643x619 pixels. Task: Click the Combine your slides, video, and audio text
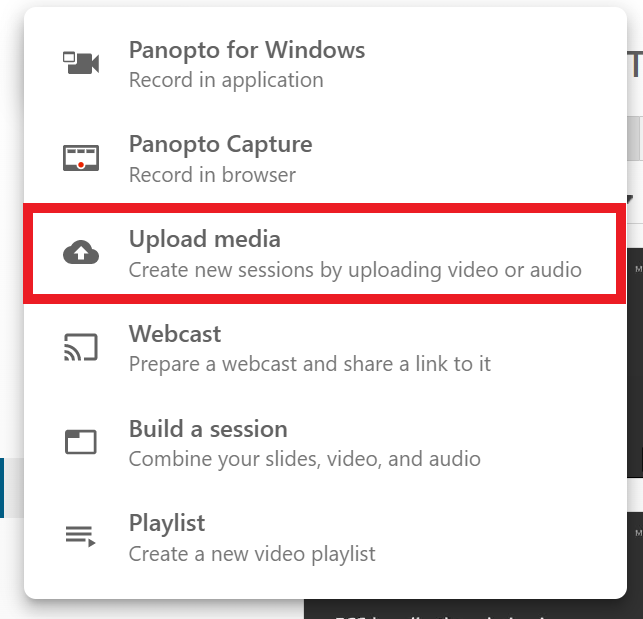point(305,459)
